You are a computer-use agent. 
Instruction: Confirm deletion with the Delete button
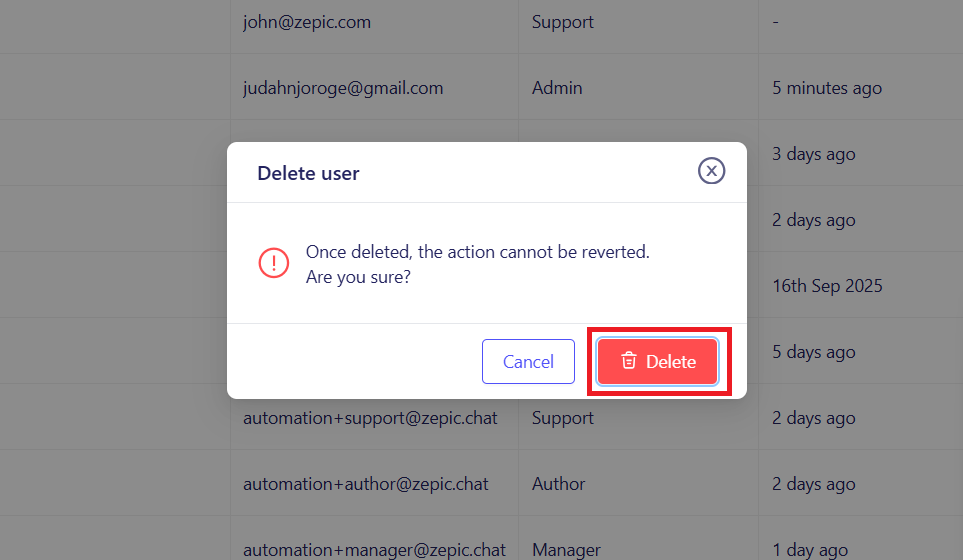pyautogui.click(x=658, y=361)
